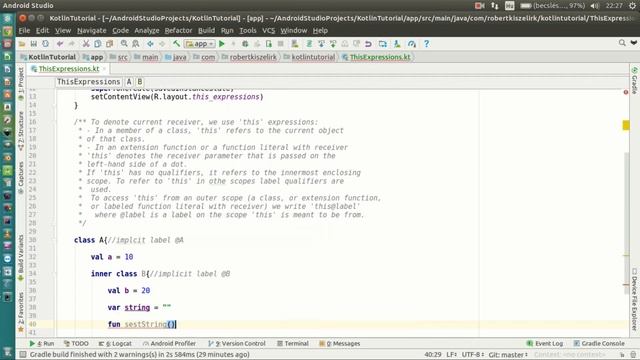This screenshot has height=360, width=640.
Task: Select the ThisExpressions.kt editor tab
Action: pyautogui.click(x=69, y=69)
